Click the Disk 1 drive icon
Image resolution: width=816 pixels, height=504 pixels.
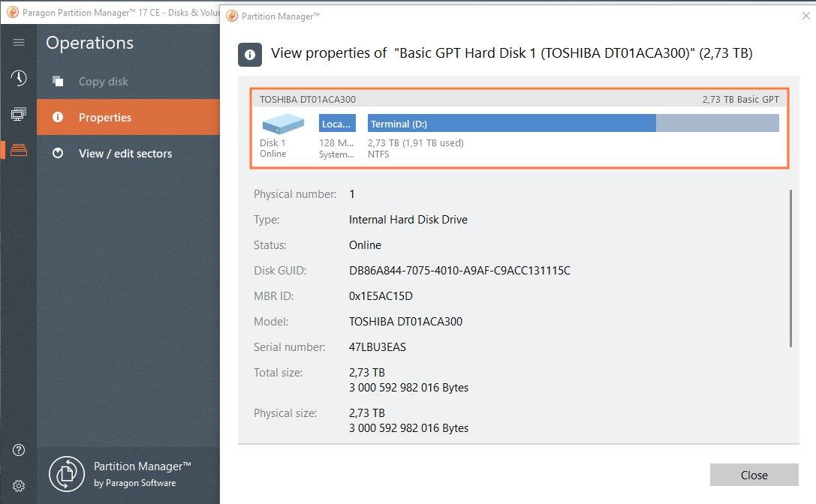(283, 124)
